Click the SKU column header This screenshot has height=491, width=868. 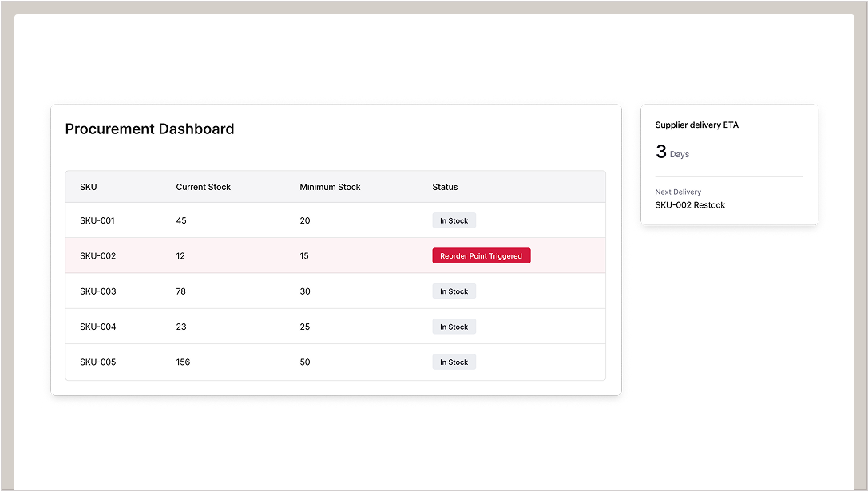[x=89, y=187]
